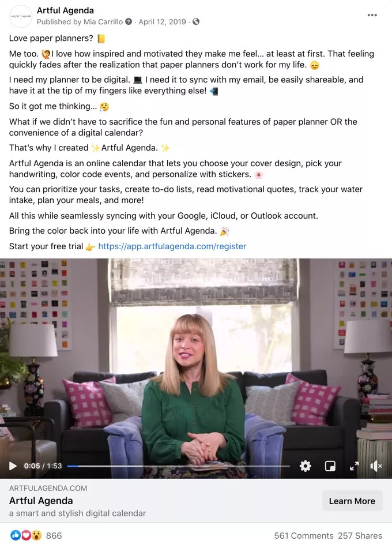Click the Wow reaction emoji icon
Screen dimensions: 392x544
36,535
